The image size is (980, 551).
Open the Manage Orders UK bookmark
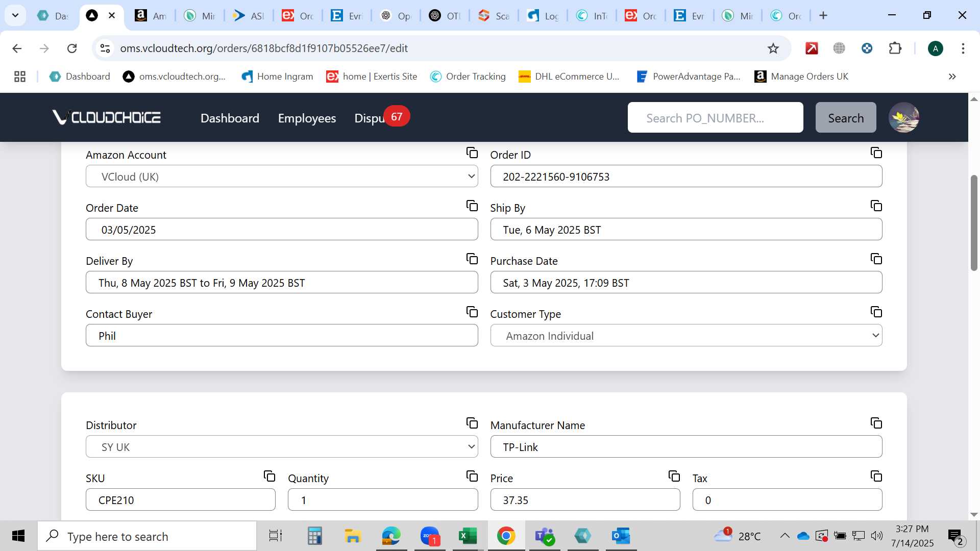(801, 77)
